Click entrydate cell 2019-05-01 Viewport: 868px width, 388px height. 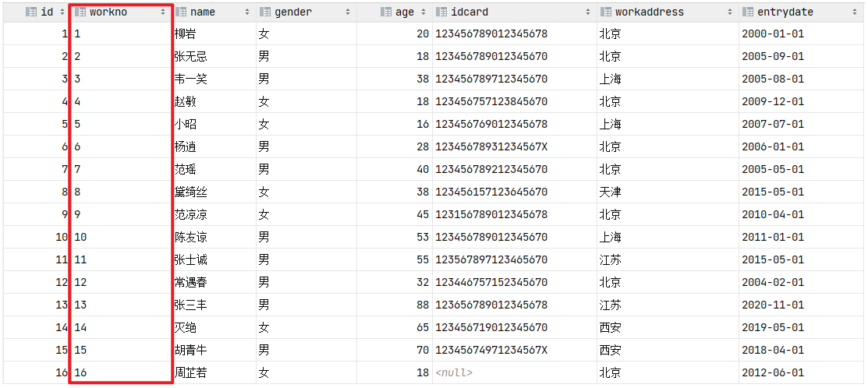coord(774,327)
